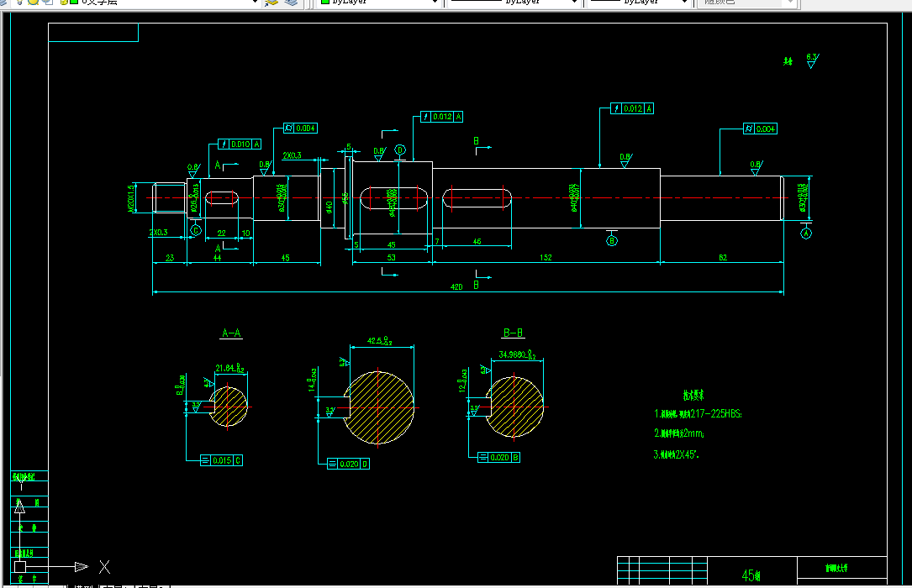Screen dimensions: 912x588
Task: Select the datum B circle symbol
Action: (612, 240)
